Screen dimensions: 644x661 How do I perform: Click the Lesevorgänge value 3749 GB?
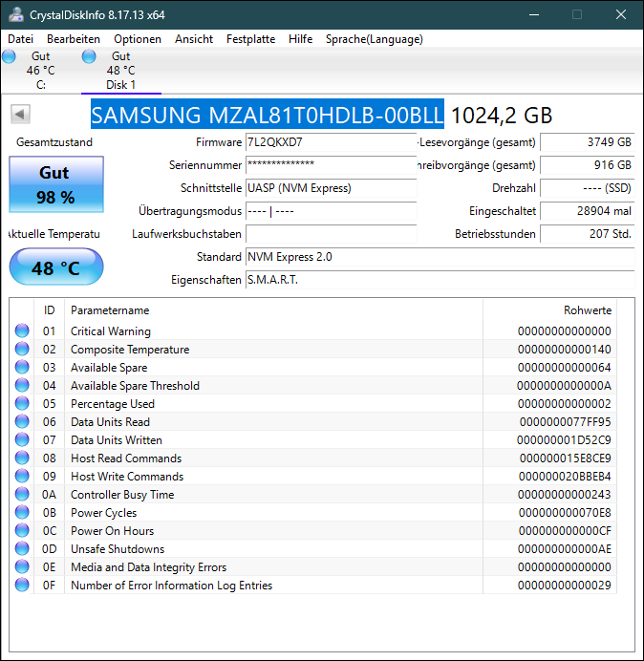pyautogui.click(x=587, y=142)
